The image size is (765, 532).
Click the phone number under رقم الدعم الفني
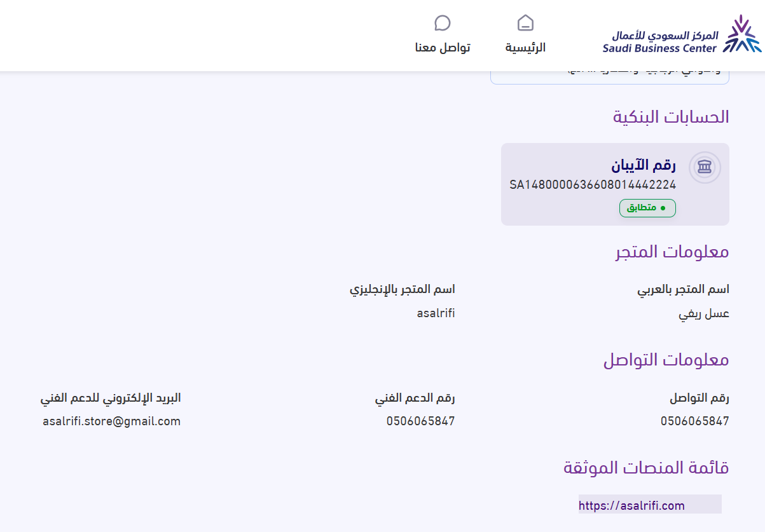420,421
